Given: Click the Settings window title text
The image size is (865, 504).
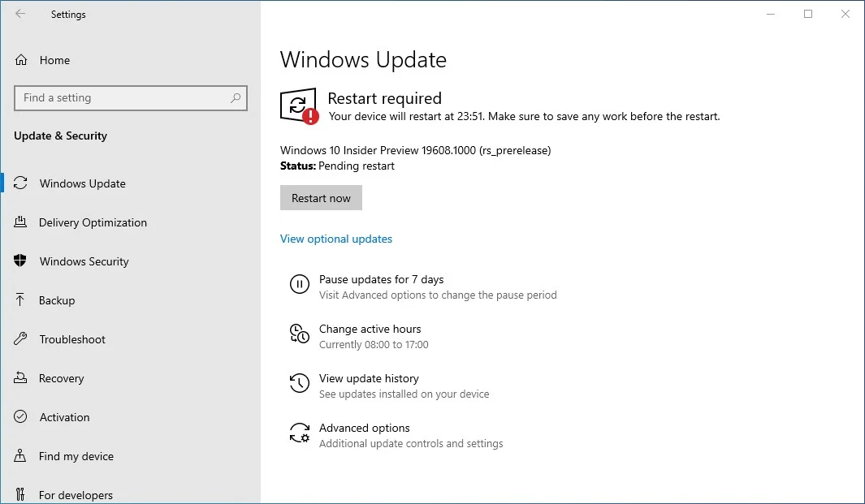Looking at the screenshot, I should click(x=68, y=15).
